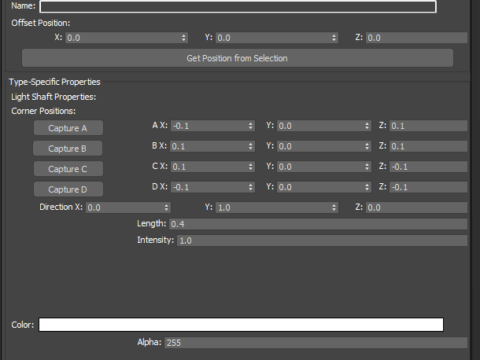Viewport: 480px width, 360px height.
Task: Click the Offset Position Z field
Action: (417, 38)
